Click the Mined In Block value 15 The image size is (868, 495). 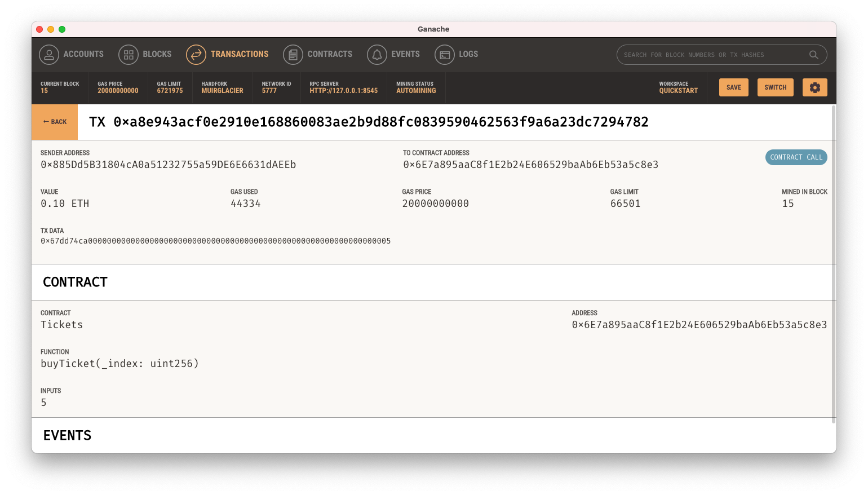[788, 204]
